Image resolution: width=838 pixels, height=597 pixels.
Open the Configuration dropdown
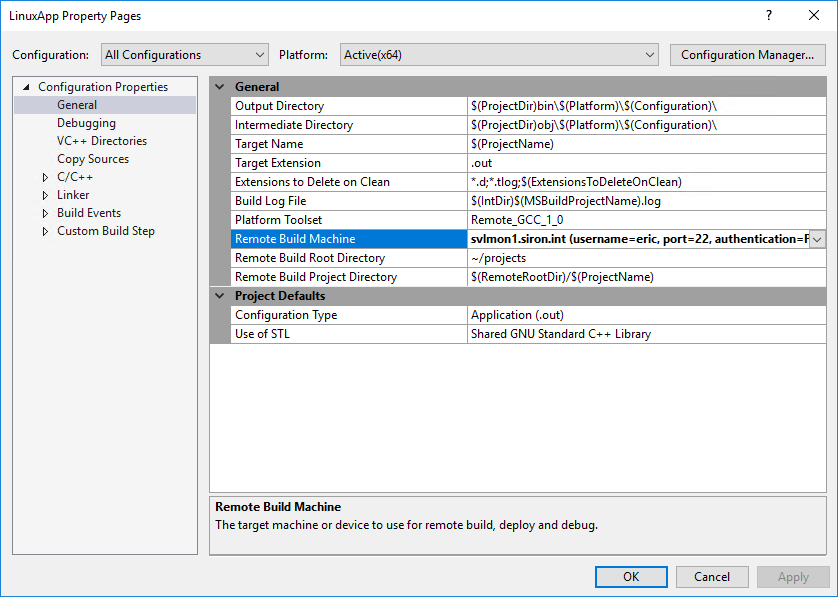[x=185, y=55]
